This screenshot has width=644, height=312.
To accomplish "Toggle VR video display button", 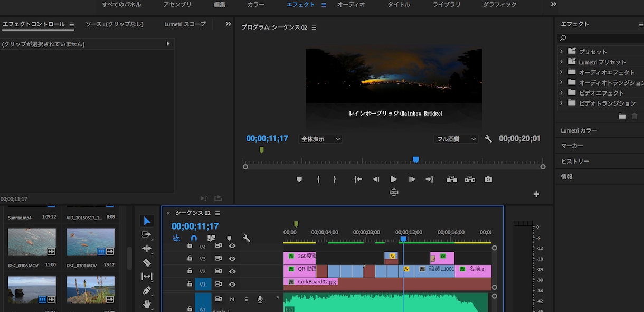I will point(394,193).
